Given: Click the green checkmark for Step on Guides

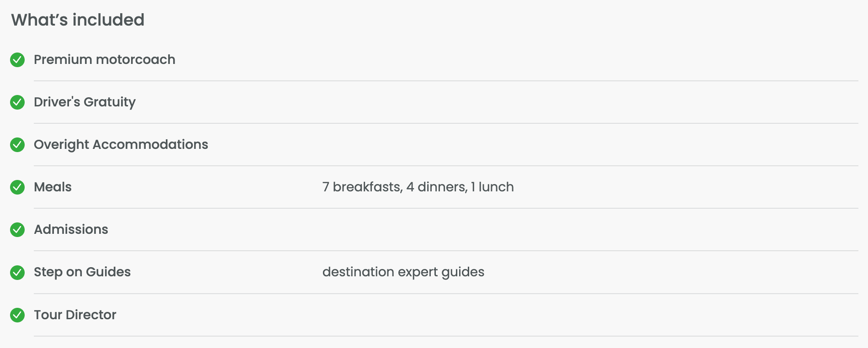Looking at the screenshot, I should (x=17, y=273).
